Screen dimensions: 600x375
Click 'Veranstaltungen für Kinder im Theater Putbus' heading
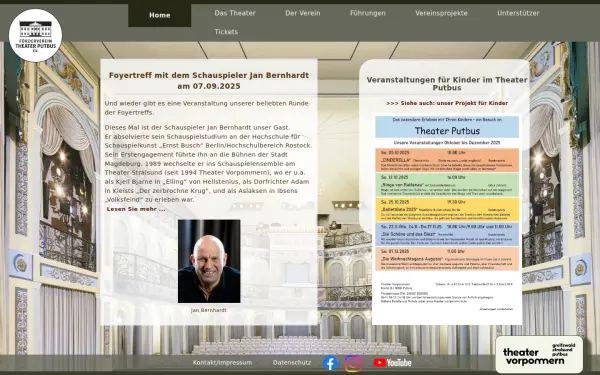coord(447,83)
